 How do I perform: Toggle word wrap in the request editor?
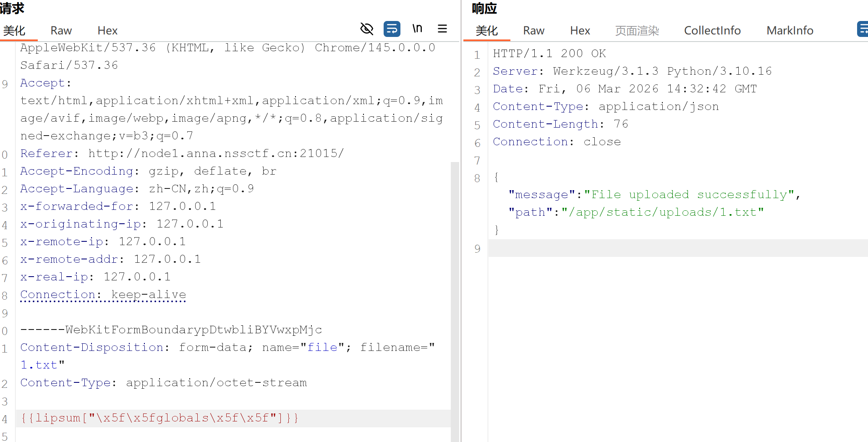[x=392, y=29]
